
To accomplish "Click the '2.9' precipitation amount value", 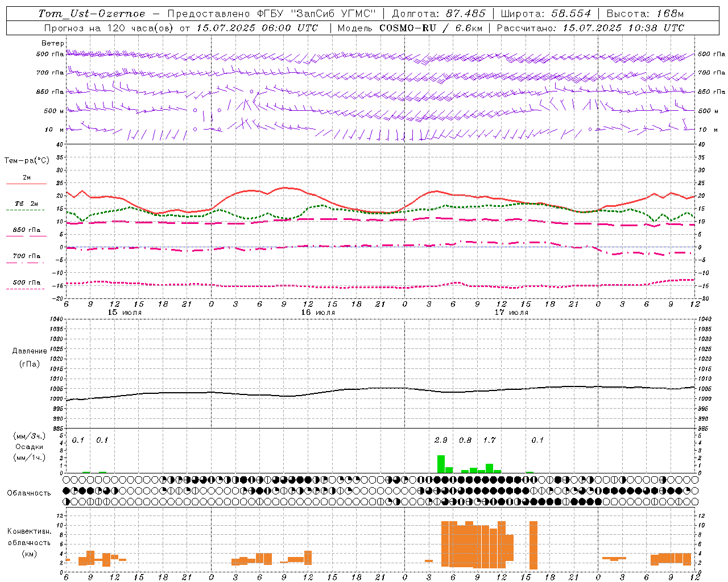I will click(x=441, y=440).
